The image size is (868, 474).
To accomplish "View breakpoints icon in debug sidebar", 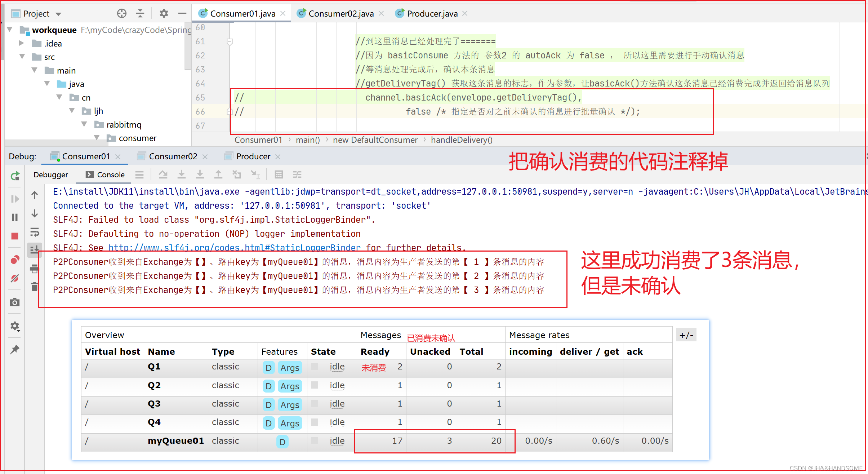I will 15,260.
